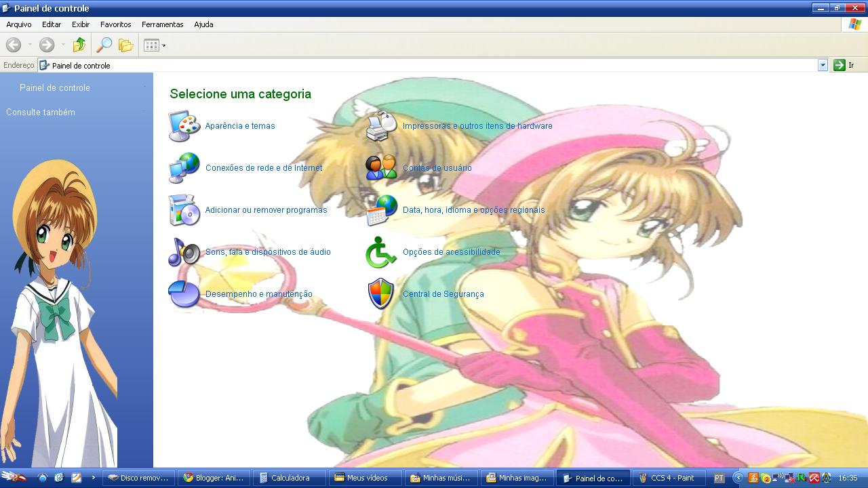The image size is (868, 488).
Task: Open the Arquivo menu
Action: click(19, 24)
